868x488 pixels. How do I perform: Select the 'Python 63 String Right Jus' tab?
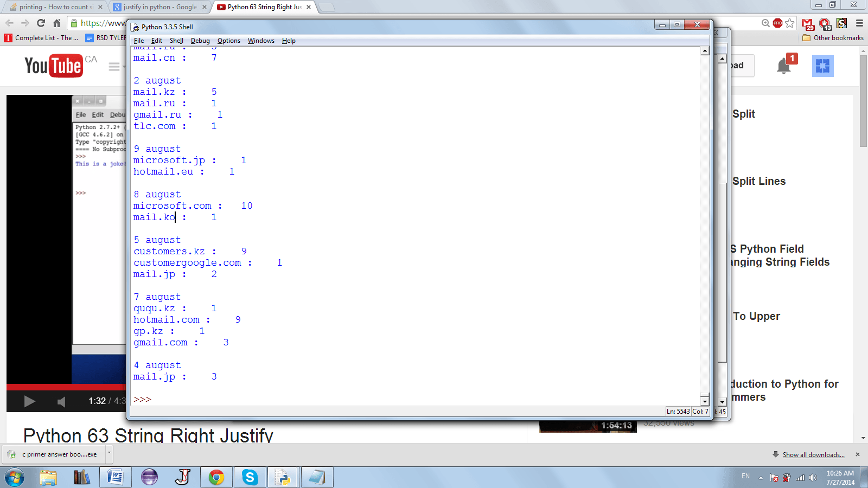coord(264,7)
